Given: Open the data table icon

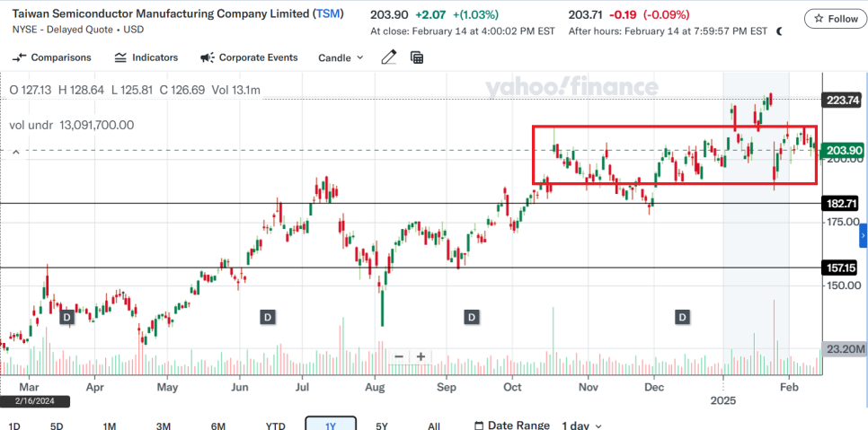Looking at the screenshot, I should tap(417, 57).
